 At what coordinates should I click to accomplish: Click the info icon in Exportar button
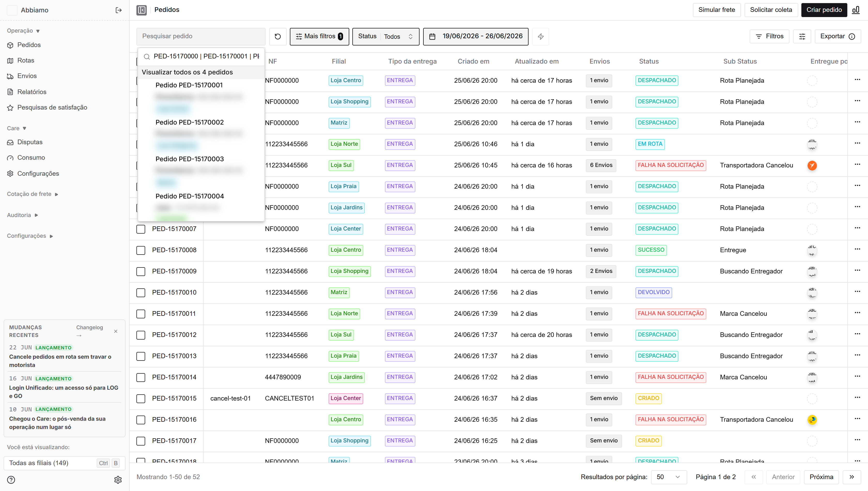[852, 36]
